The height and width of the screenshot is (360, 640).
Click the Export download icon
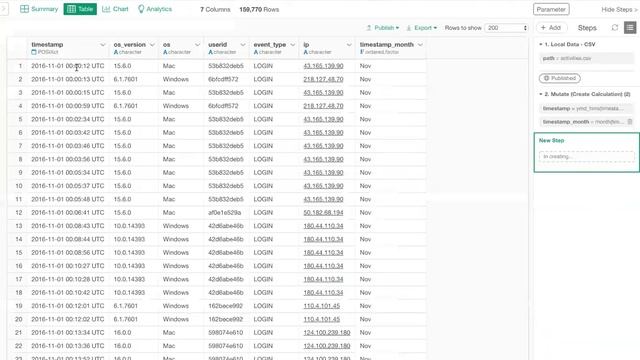click(409, 28)
